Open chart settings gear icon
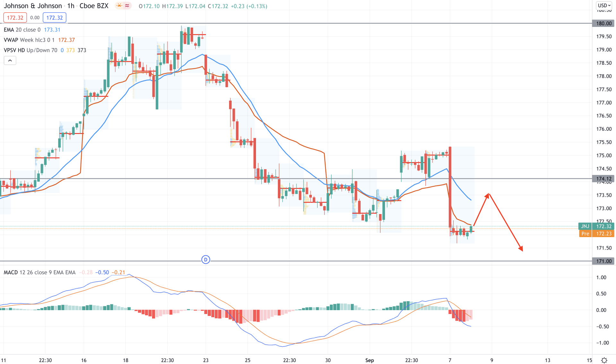The image size is (616, 364). (604, 360)
